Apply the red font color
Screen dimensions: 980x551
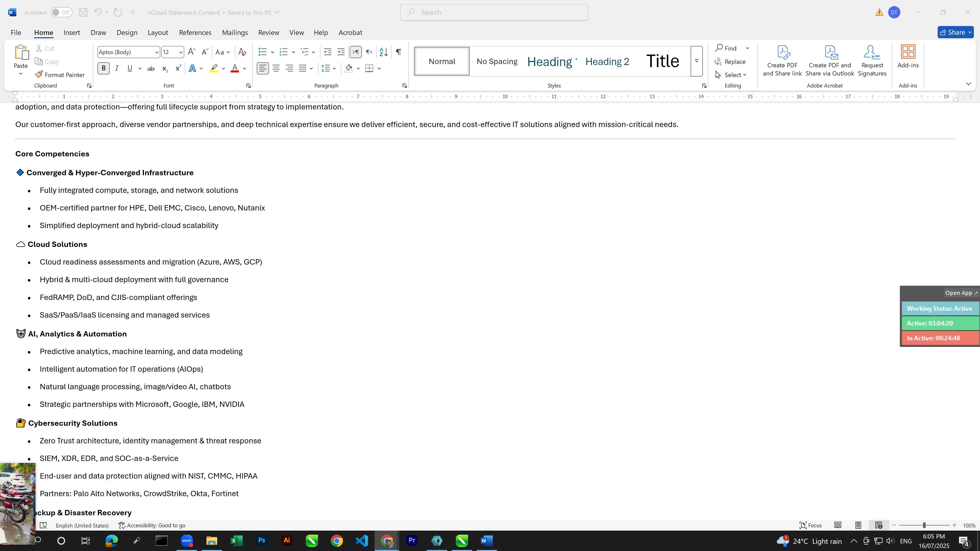tap(235, 68)
